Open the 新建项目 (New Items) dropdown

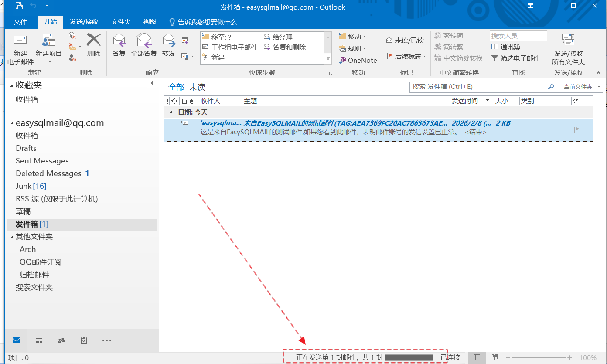click(x=48, y=48)
